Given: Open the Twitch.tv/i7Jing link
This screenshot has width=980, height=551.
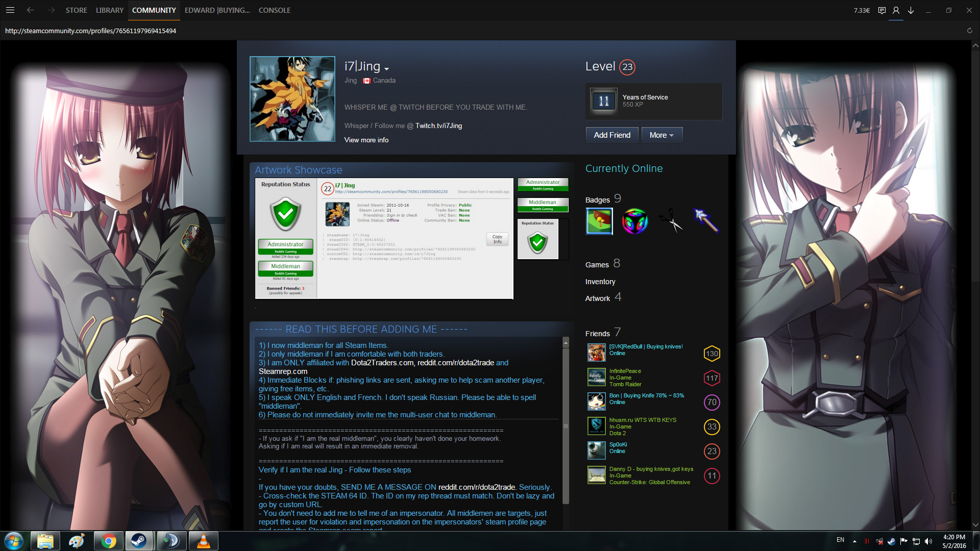Looking at the screenshot, I should click(438, 126).
